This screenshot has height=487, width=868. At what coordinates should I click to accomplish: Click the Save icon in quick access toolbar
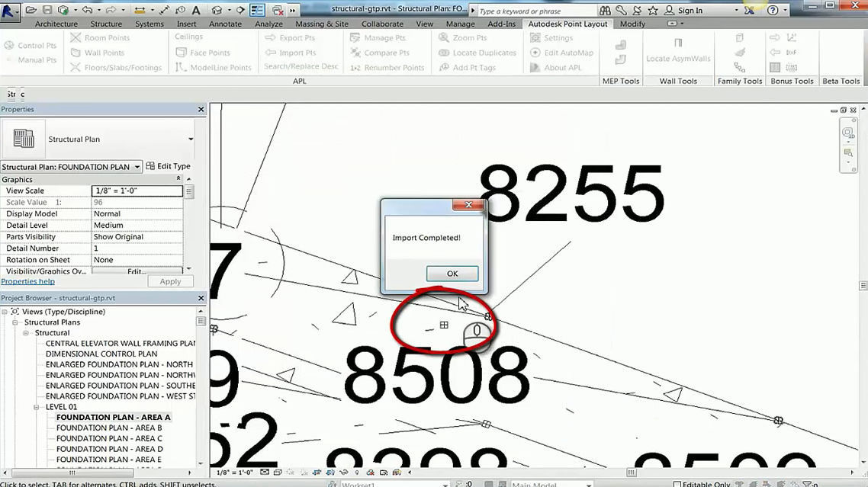click(x=47, y=11)
